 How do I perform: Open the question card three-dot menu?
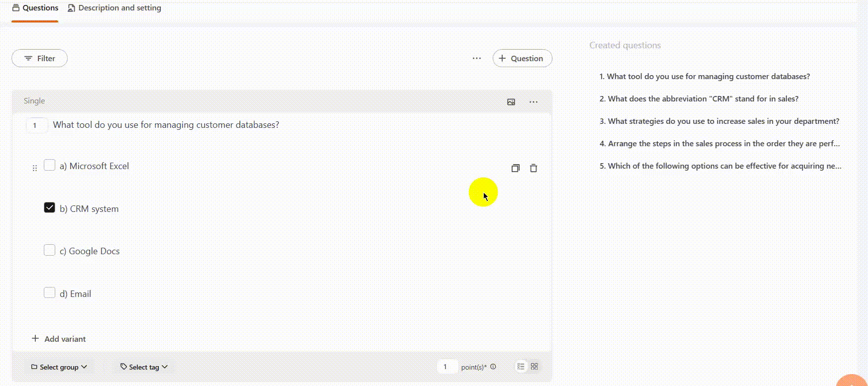(534, 102)
